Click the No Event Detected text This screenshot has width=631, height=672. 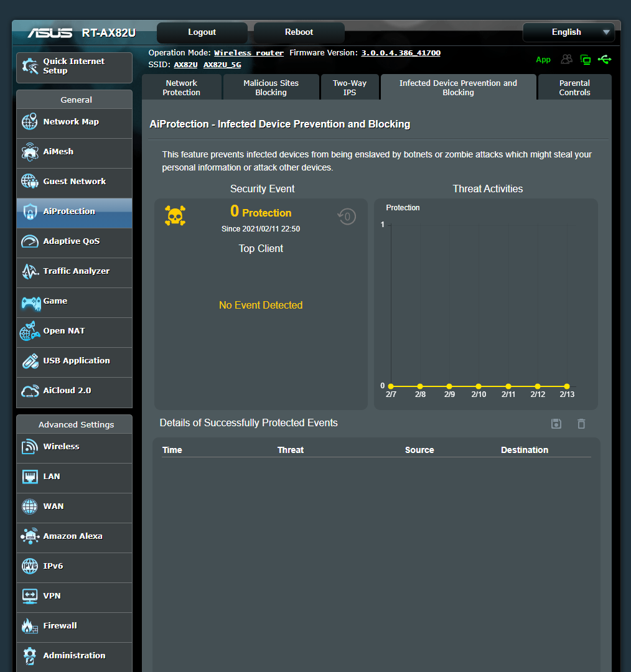point(261,305)
